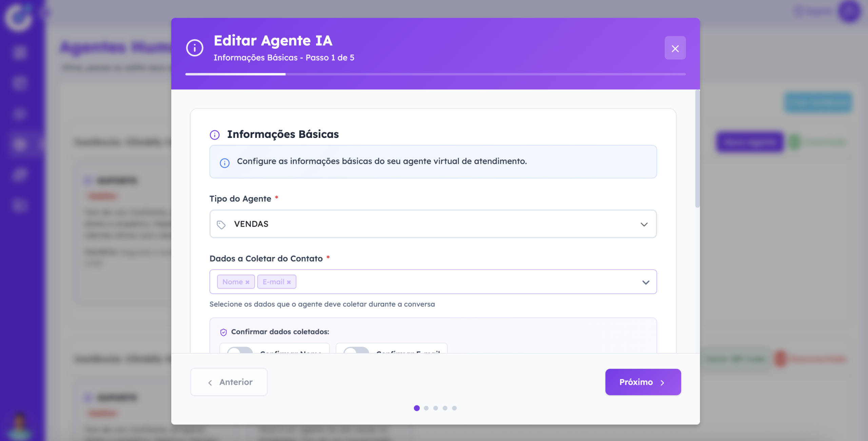The image size is (868, 441).
Task: Click the Anterior button
Action: [229, 382]
